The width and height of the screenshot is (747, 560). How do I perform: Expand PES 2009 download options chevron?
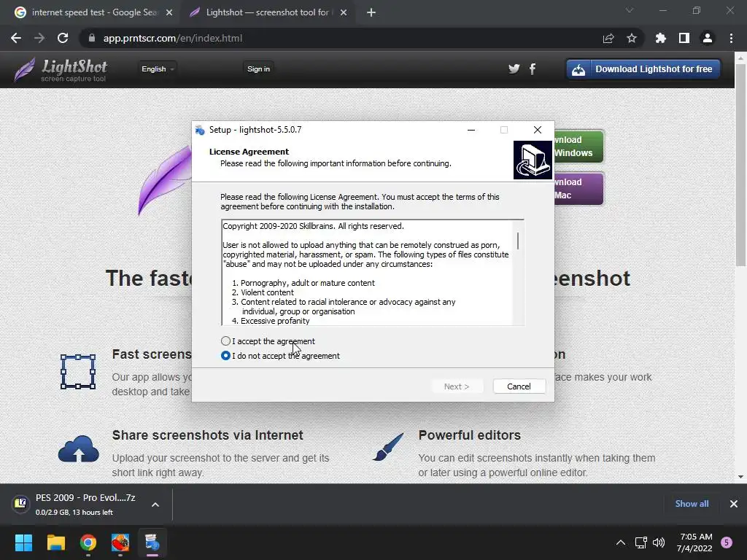click(x=155, y=505)
